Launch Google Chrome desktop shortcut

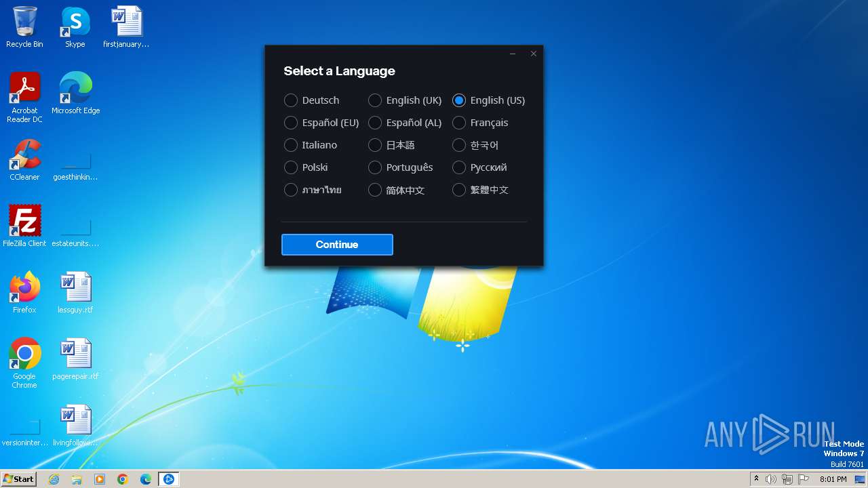point(24,363)
